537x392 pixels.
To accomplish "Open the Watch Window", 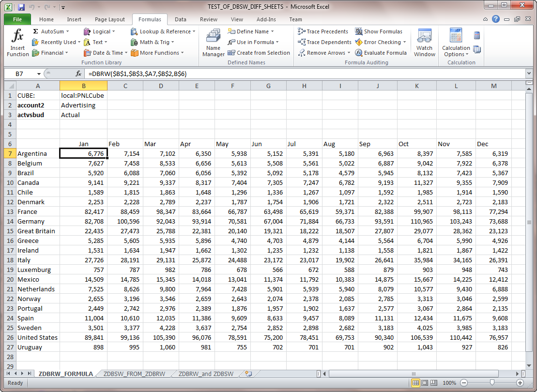I will [x=424, y=43].
